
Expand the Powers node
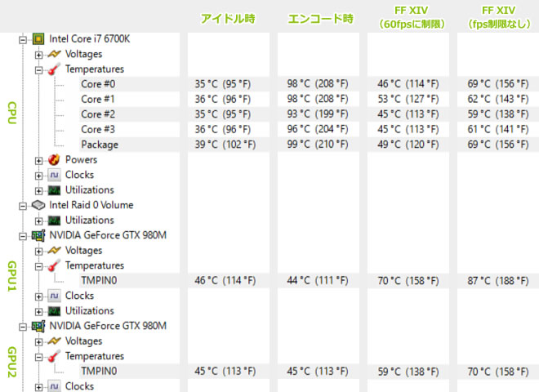38,161
